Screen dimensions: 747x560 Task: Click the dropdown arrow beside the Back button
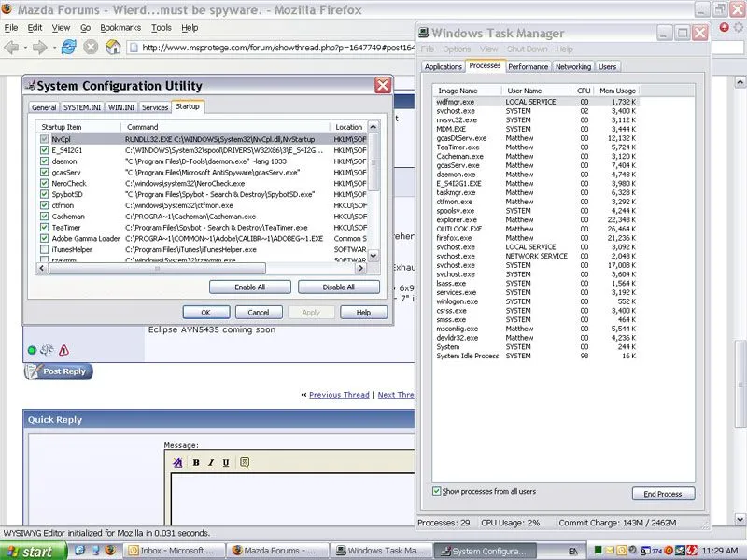[25, 48]
